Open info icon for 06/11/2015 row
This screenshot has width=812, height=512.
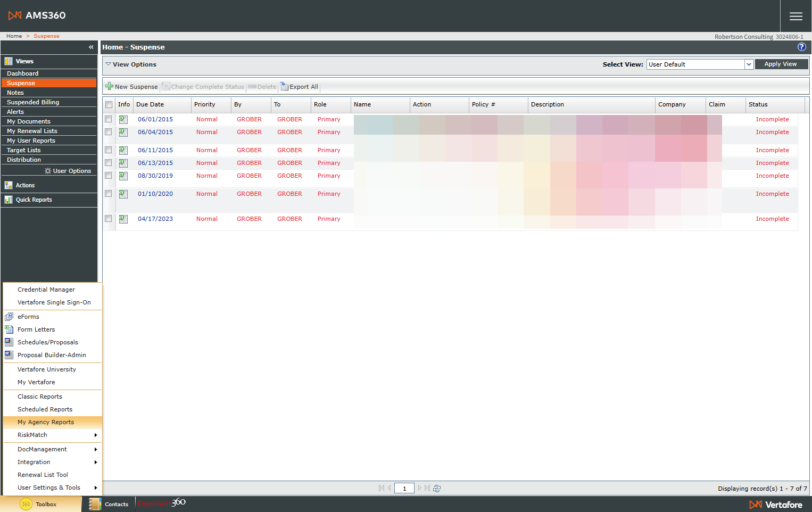click(x=123, y=150)
